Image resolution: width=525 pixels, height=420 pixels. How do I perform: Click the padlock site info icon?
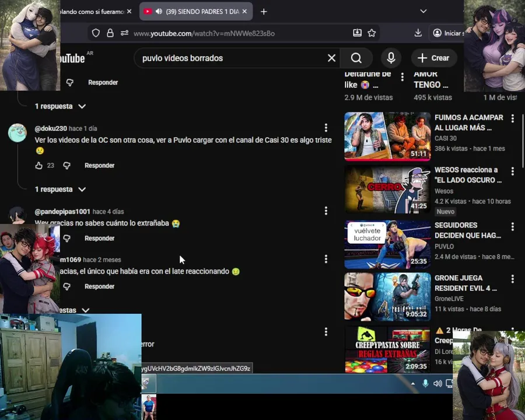click(x=110, y=33)
